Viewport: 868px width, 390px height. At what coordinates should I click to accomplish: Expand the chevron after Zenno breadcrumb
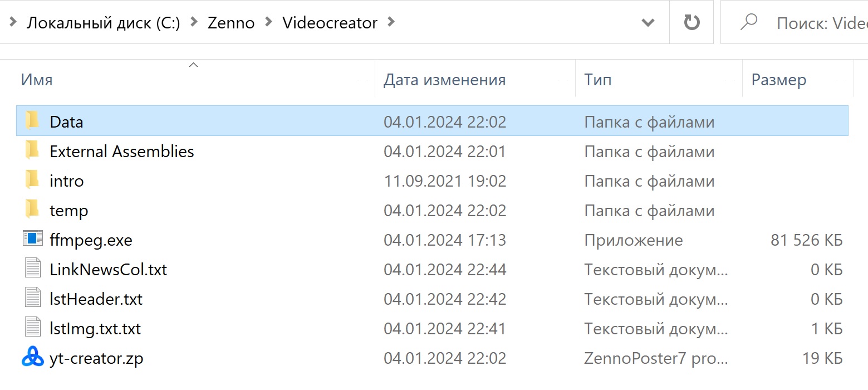coord(269,22)
